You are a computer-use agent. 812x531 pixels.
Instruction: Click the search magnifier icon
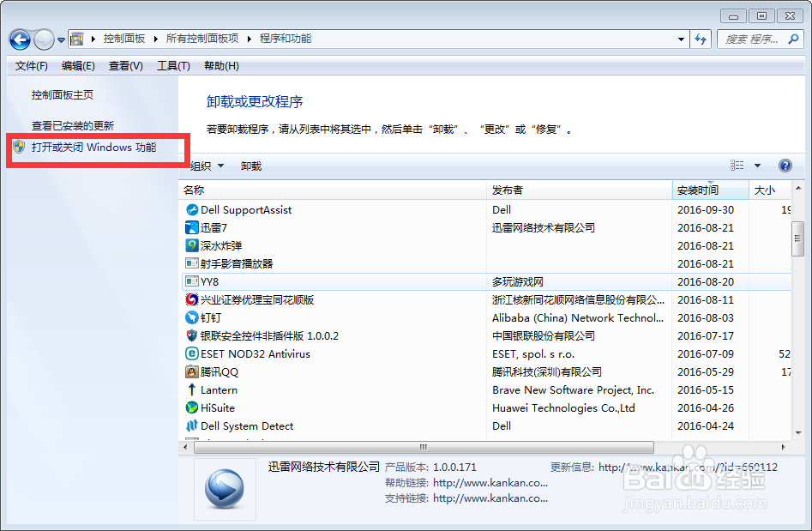[793, 39]
